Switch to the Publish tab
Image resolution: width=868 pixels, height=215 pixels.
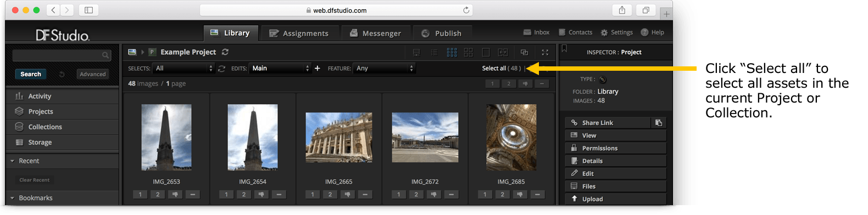(x=442, y=33)
